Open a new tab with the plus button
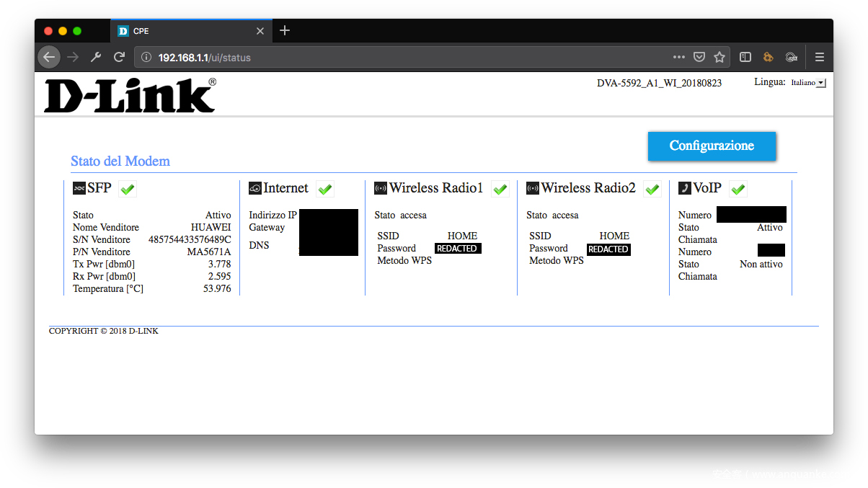Viewport: 868px width, 488px height. pyautogui.click(x=285, y=30)
